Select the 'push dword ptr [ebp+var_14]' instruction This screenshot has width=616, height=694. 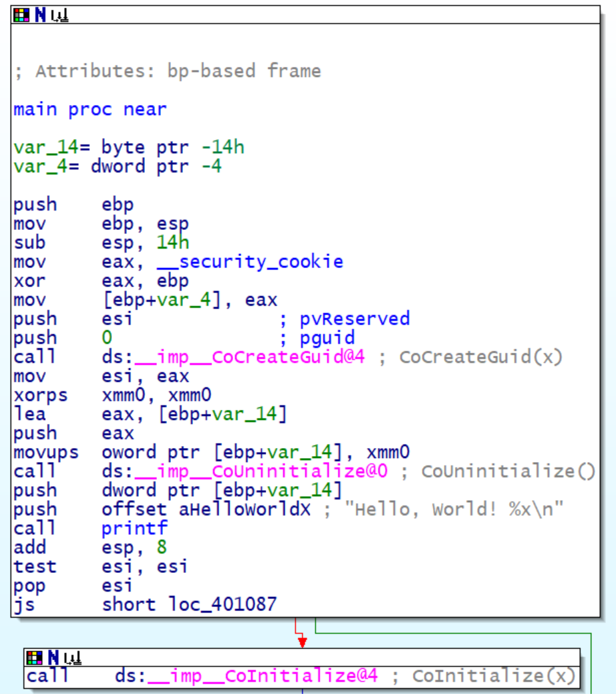point(178,490)
